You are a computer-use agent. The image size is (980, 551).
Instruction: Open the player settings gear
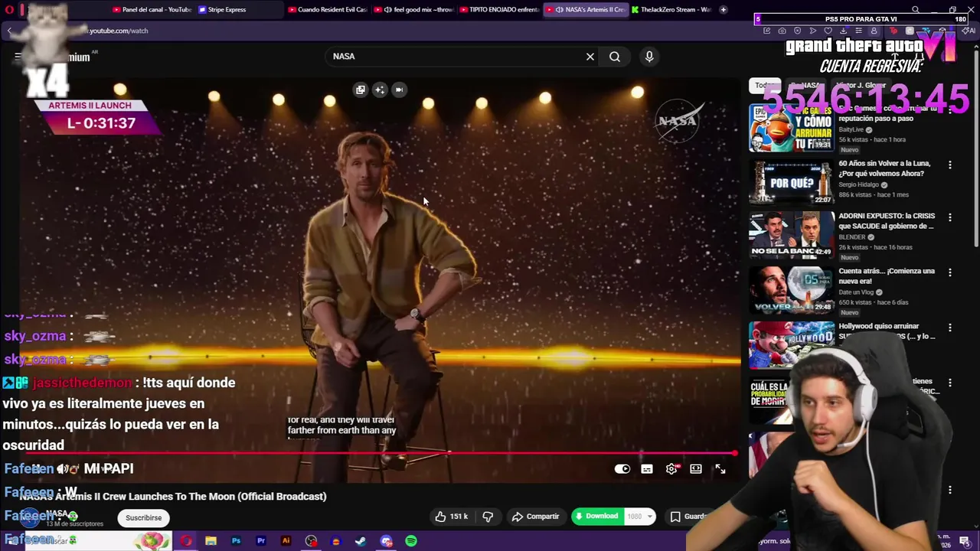click(671, 469)
